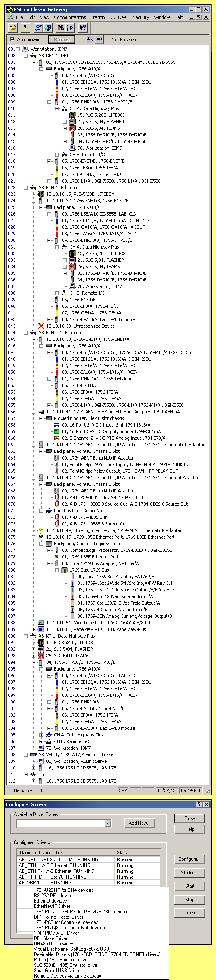Open the Communications menu

point(70,17)
